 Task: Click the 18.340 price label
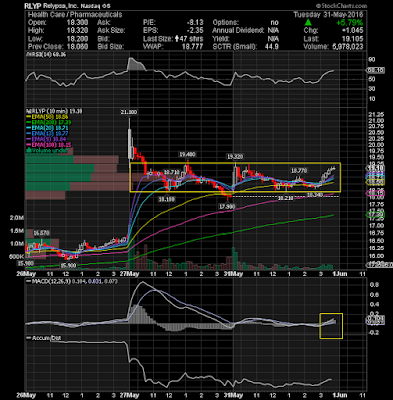(314, 195)
